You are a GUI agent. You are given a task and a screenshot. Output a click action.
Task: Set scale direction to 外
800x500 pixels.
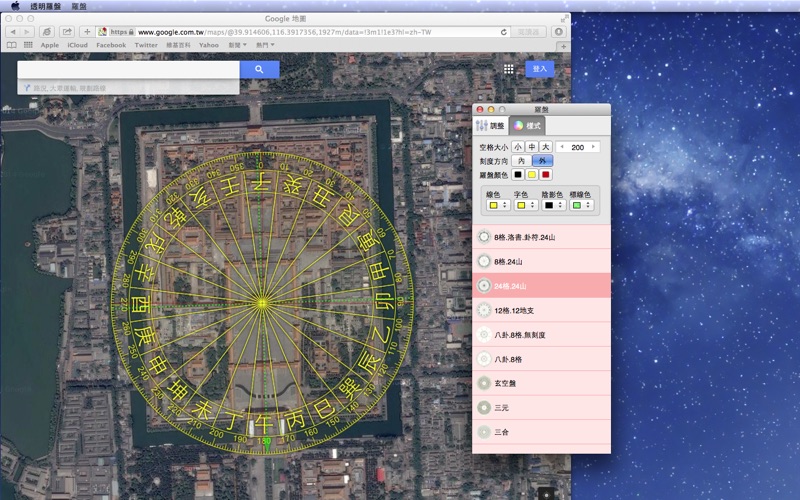[x=543, y=160]
